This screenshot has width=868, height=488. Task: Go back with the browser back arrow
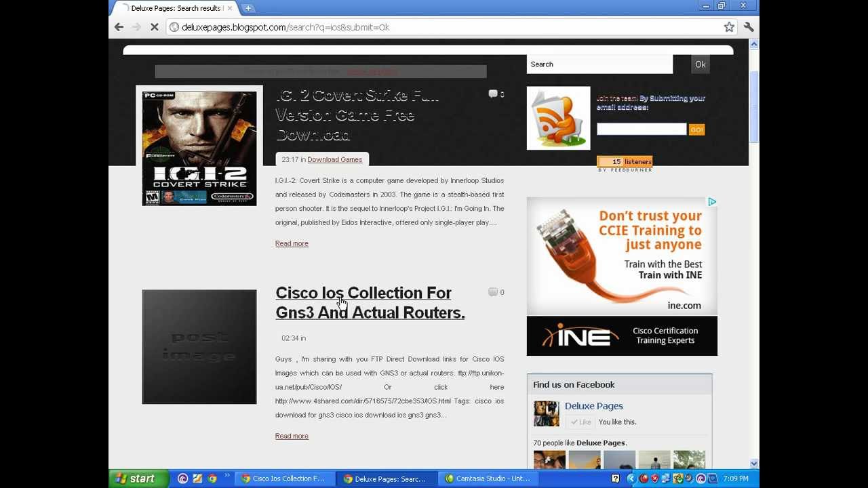[119, 27]
